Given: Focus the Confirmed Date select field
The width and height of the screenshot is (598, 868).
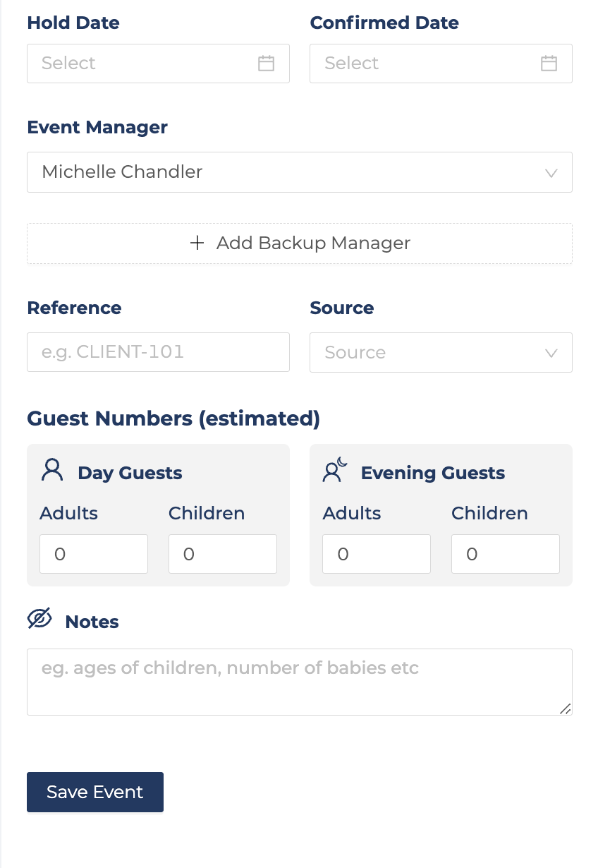Looking at the screenshot, I should tap(441, 64).
